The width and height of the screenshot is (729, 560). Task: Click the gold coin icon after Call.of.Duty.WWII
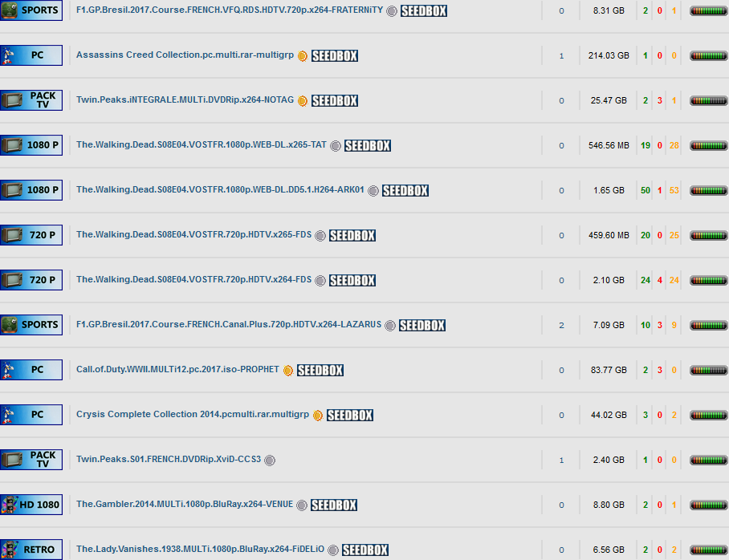coord(288,371)
